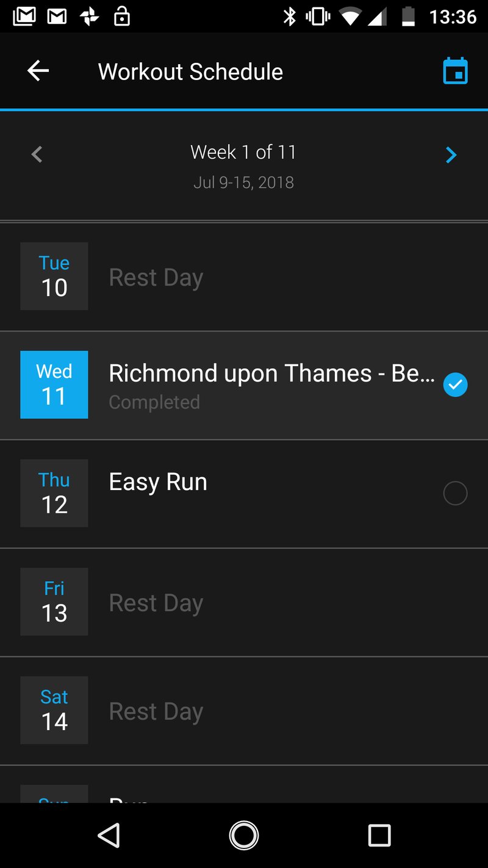Uncheck the completed Richmond upon Thames workout
Image resolution: width=488 pixels, height=868 pixels.
[x=455, y=385]
